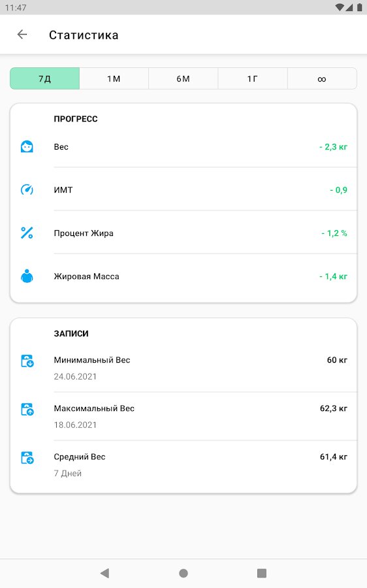Click the gauge icon beside ИМТ

[x=27, y=189]
